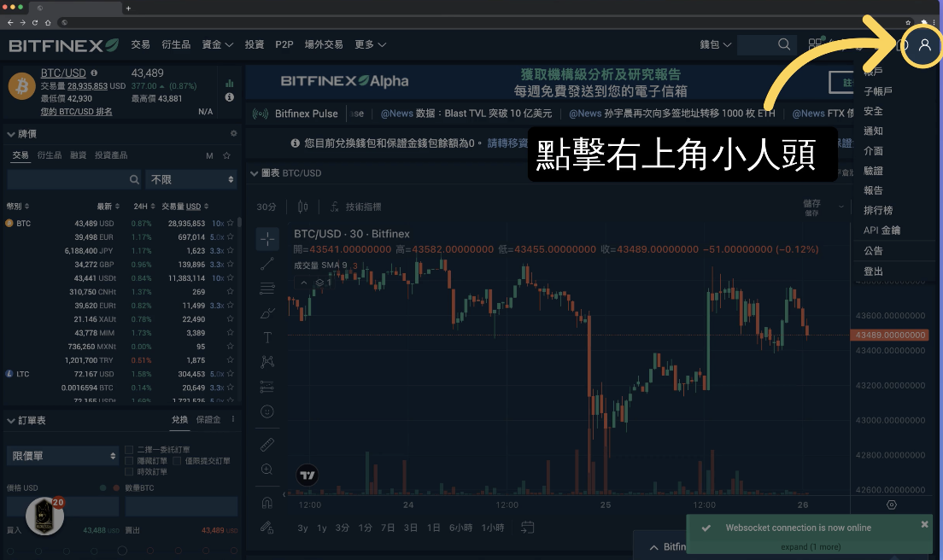Collapse the indicator legend chevron
The image size is (943, 560).
point(304,283)
